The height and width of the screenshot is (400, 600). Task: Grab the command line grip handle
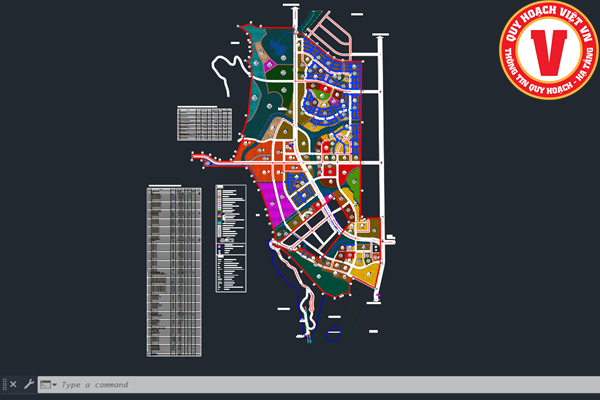[x=4, y=384]
